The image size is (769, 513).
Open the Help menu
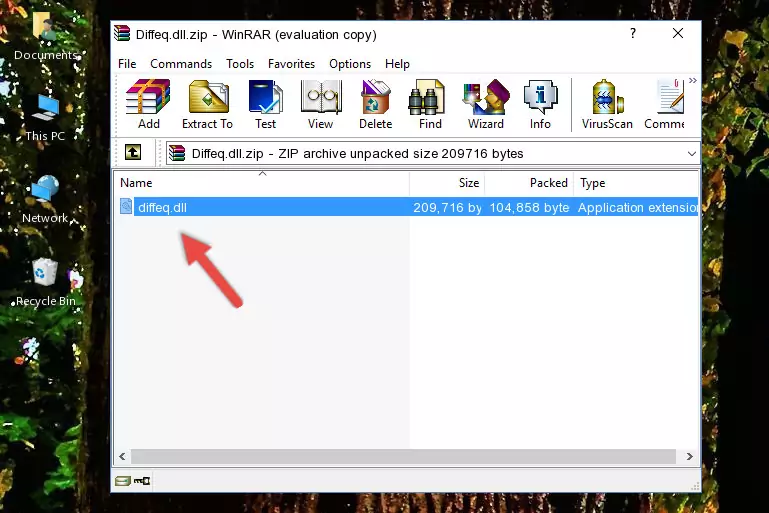point(397,64)
